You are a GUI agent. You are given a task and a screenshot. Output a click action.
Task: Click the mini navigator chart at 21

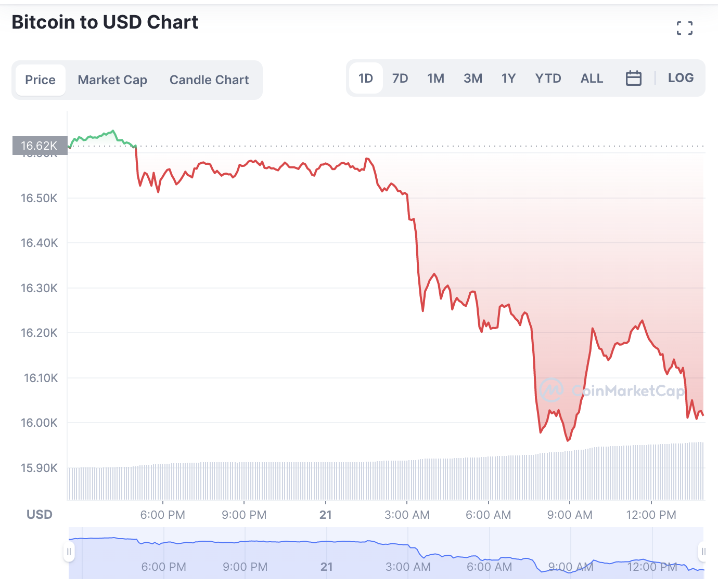(x=327, y=566)
